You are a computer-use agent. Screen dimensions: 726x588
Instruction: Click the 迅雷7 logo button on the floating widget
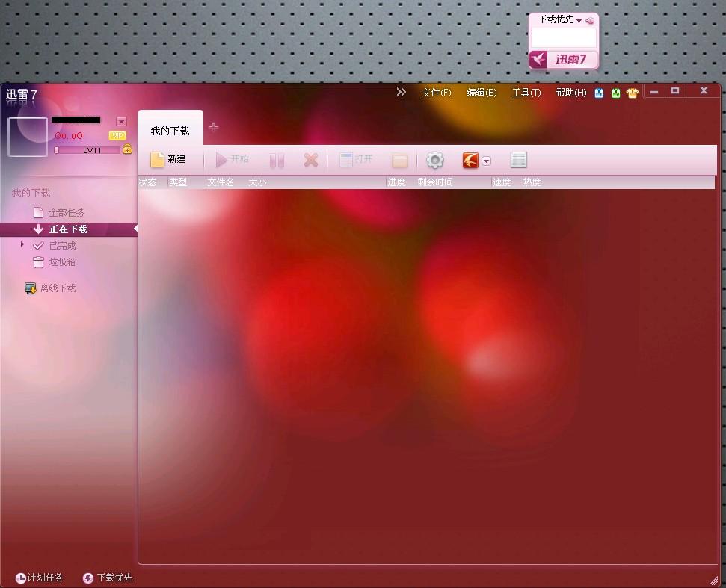click(564, 60)
